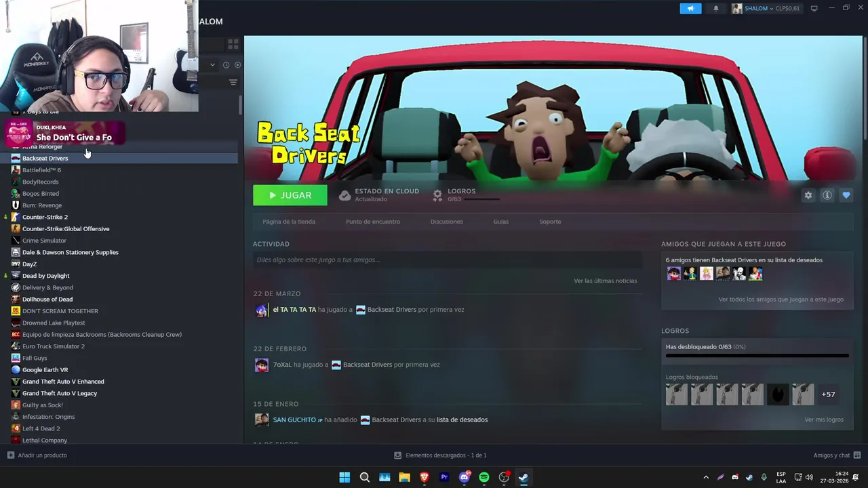Expand the library filter dropdown chevron
Image resolution: width=868 pixels, height=488 pixels.
click(212, 65)
